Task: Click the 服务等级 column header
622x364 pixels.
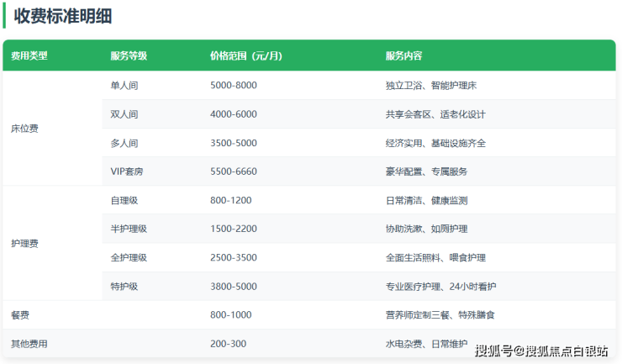Action: tap(129, 56)
